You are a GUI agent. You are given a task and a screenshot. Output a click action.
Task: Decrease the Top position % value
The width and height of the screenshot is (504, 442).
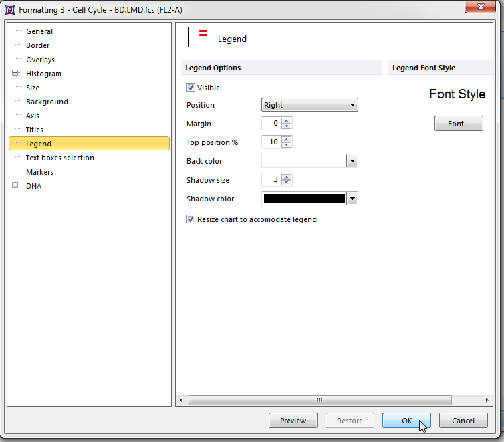coord(287,145)
